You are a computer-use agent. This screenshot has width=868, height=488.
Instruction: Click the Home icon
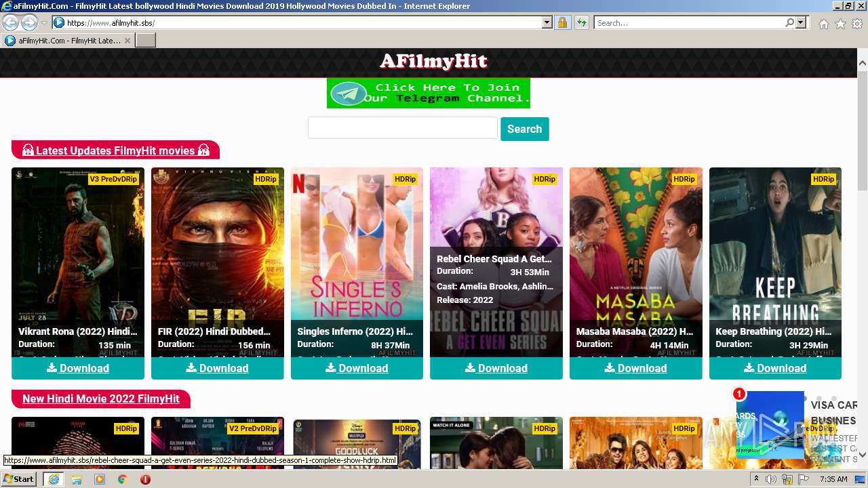coord(823,24)
